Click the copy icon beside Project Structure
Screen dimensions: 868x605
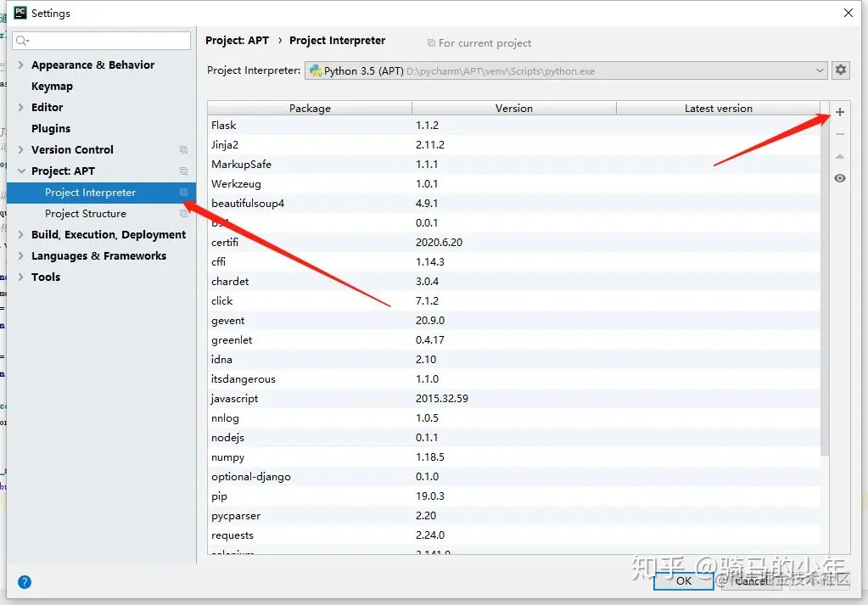coord(183,214)
